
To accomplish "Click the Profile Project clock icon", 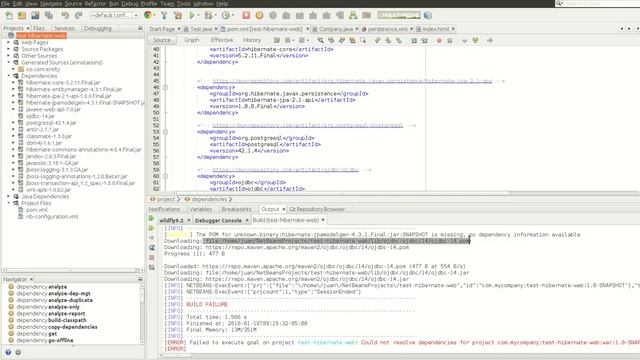I will coord(225,16).
